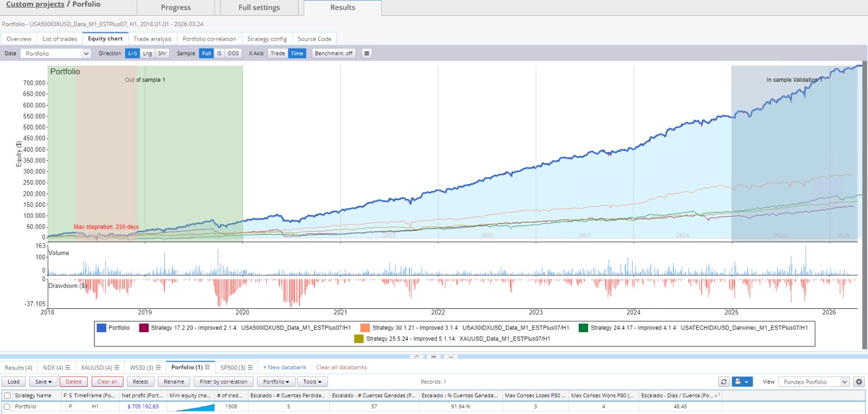Expand the Fondeo Porfolio view dropdown
The height and width of the screenshot is (414, 868).
[814, 381]
